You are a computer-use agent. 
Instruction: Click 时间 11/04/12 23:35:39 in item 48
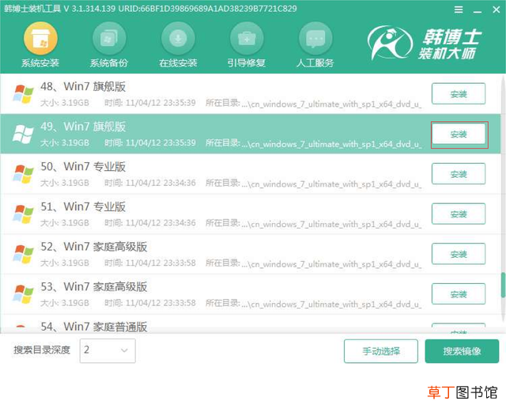[x=150, y=103]
